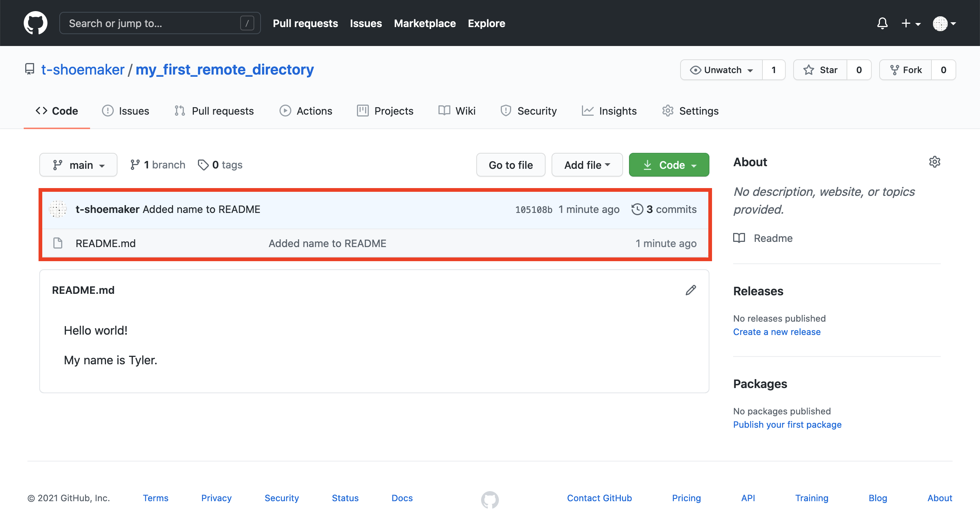Open commit hash 105108b
This screenshot has height=529, width=980.
533,210
